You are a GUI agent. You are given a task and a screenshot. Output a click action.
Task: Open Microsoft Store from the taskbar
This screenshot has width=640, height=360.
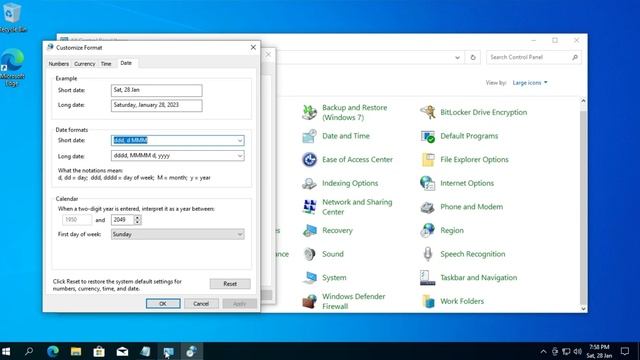(99, 351)
